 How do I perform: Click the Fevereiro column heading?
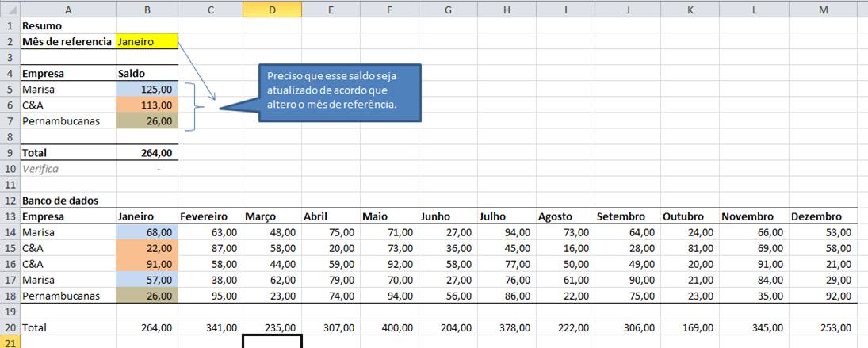[210, 216]
